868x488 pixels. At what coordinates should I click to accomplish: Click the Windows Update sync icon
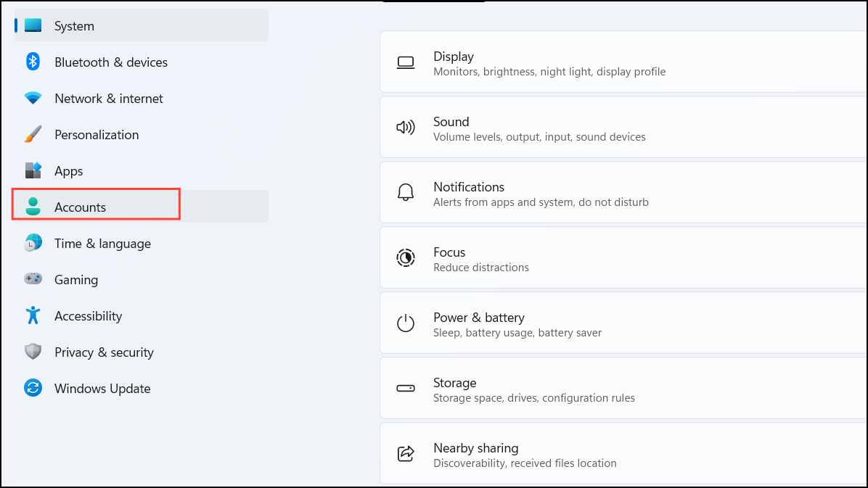coord(33,388)
